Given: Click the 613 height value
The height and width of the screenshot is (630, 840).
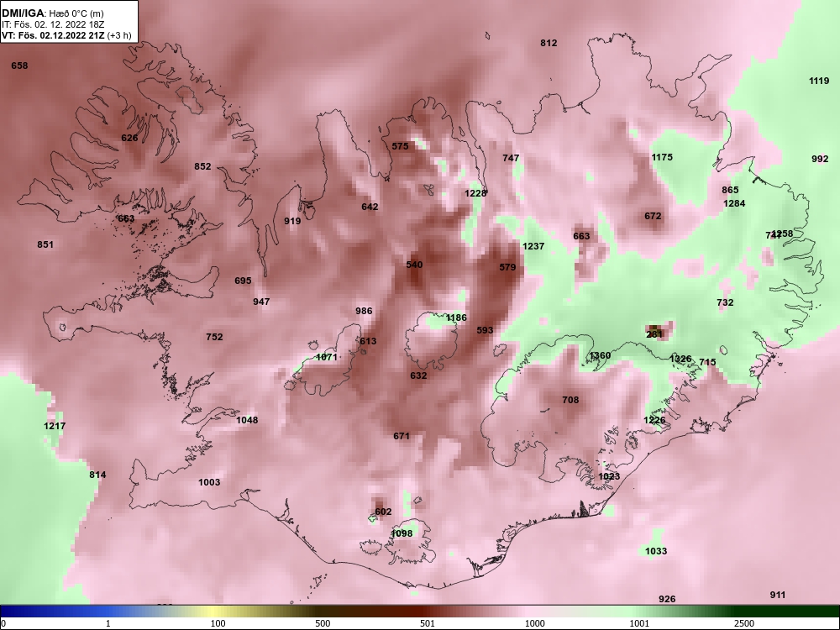Looking at the screenshot, I should (368, 342).
